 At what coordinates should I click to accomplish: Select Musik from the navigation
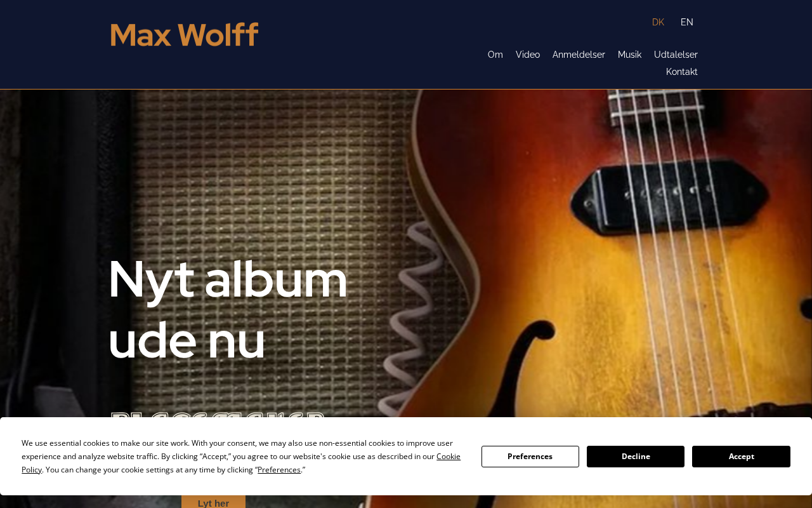pyautogui.click(x=629, y=55)
